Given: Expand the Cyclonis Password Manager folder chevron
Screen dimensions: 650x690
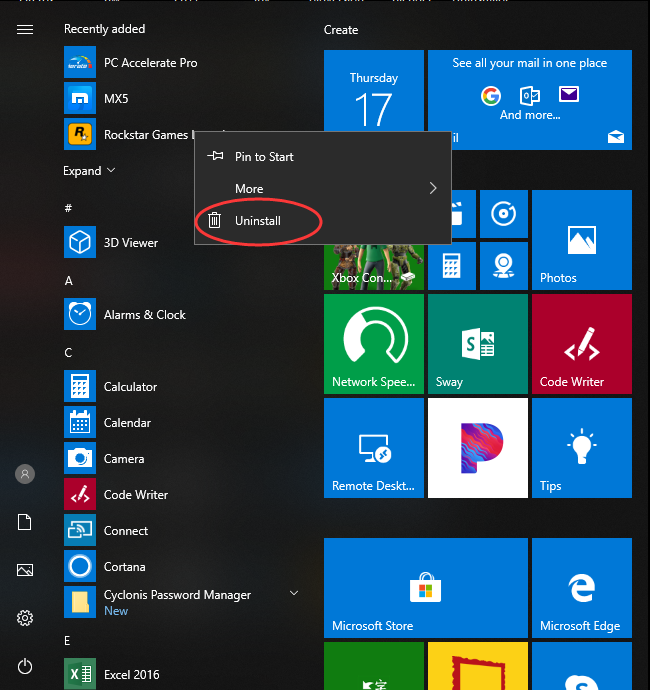Looking at the screenshot, I should pos(294,593).
